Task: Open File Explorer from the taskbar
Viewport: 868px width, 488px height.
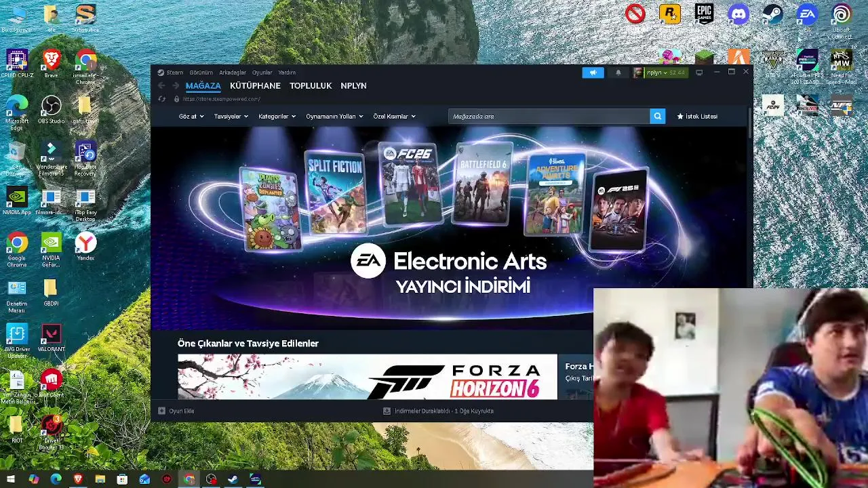Action: 100,479
